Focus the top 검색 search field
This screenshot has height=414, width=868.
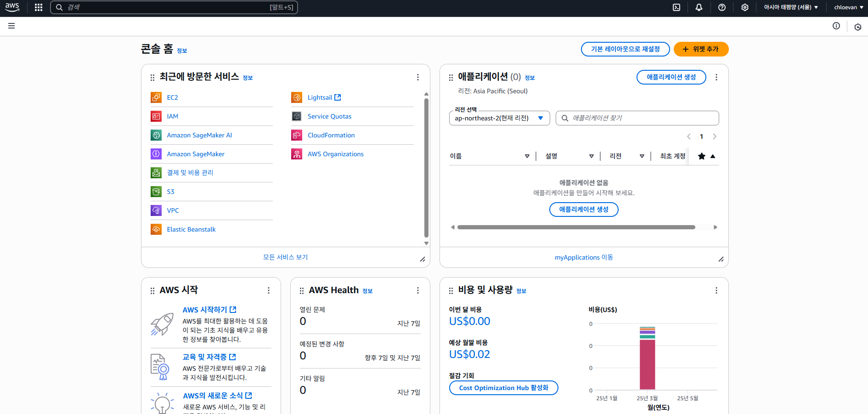[x=174, y=7]
